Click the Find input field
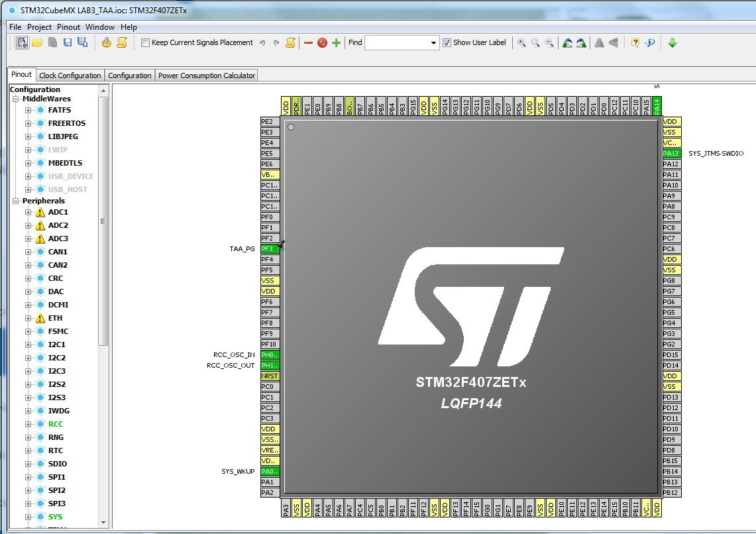Screen dimensions: 756x534 pos(397,43)
